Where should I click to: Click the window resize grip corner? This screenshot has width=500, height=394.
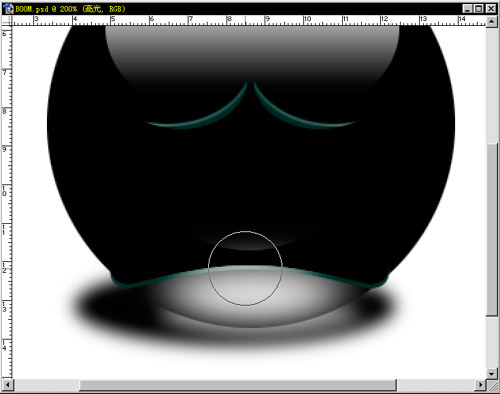[492, 385]
